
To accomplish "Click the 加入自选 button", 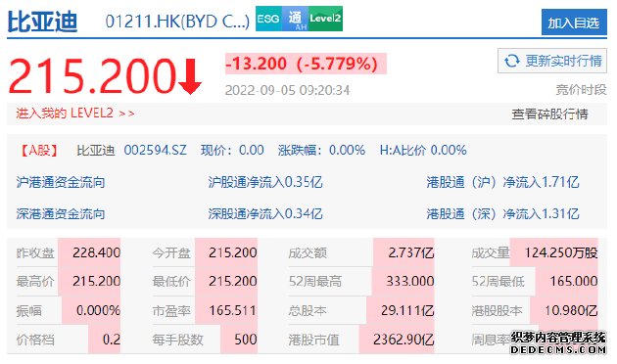I will pos(574,23).
